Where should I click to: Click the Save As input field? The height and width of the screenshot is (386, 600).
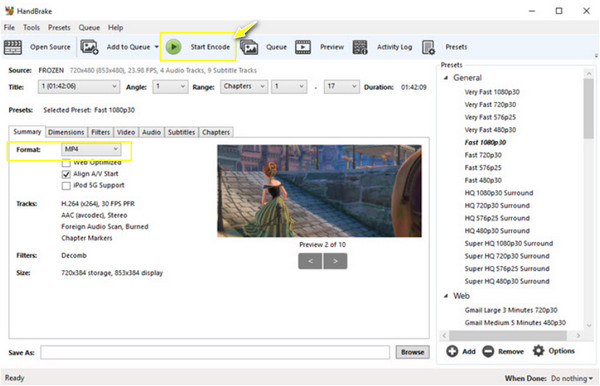(215, 352)
